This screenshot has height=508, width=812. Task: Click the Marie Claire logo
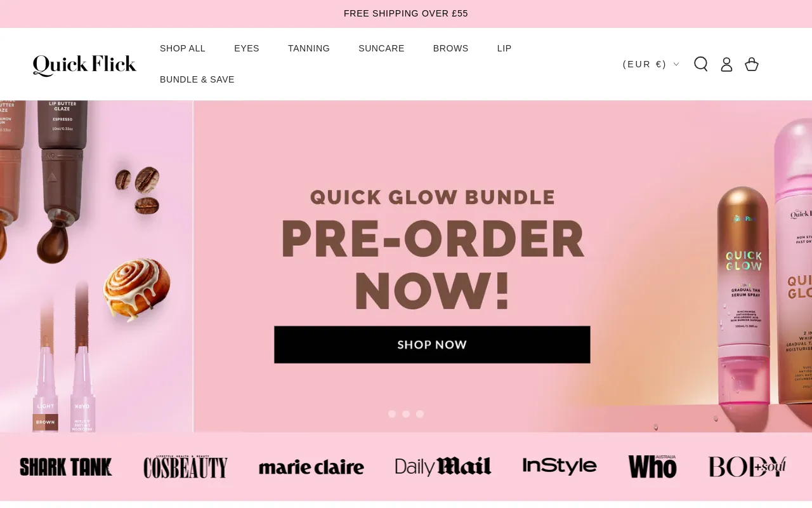311,467
